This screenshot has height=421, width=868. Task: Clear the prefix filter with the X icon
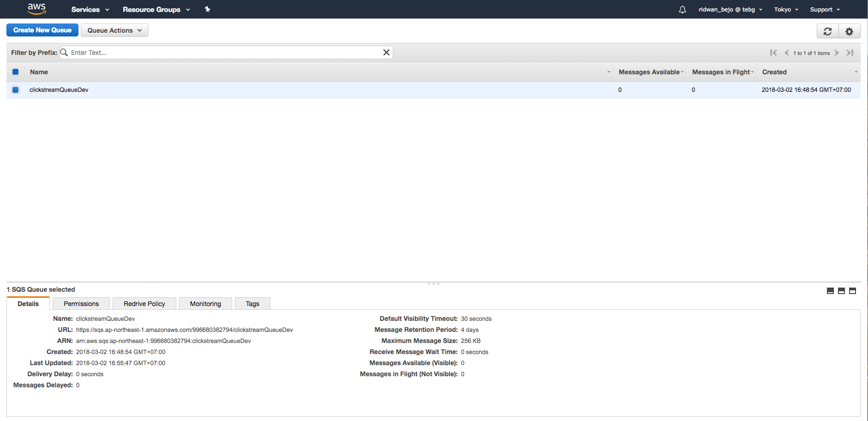[x=386, y=52]
